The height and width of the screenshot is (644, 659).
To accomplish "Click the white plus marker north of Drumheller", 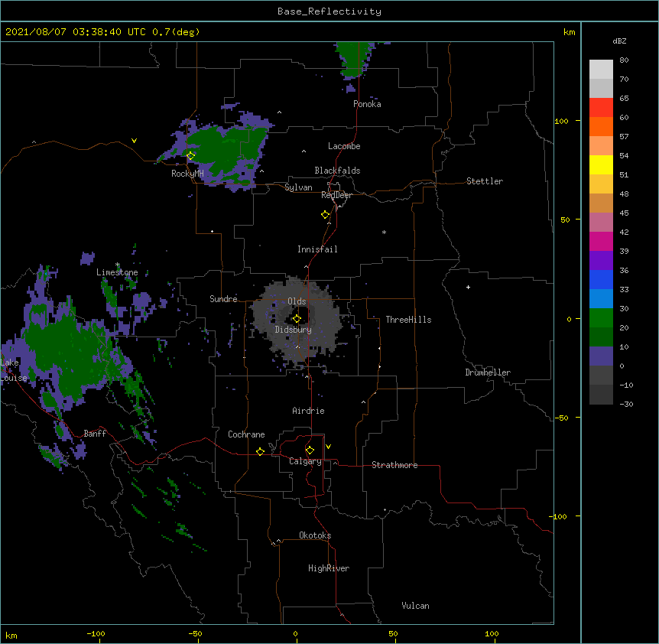I will (468, 287).
